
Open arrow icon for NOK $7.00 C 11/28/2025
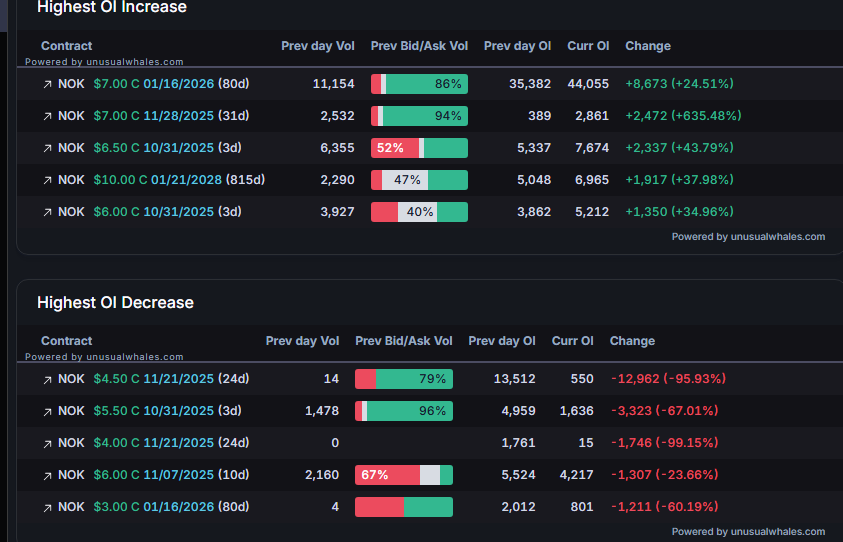(x=47, y=116)
